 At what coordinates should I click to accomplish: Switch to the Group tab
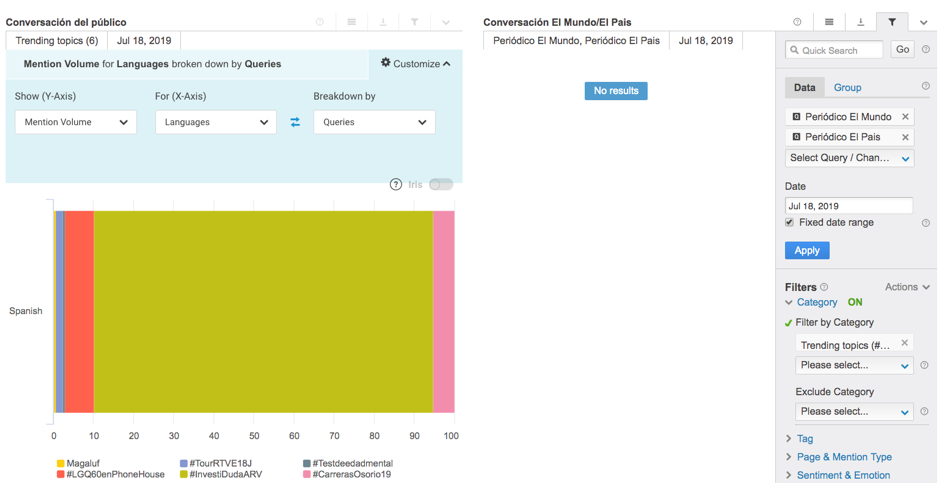(847, 88)
